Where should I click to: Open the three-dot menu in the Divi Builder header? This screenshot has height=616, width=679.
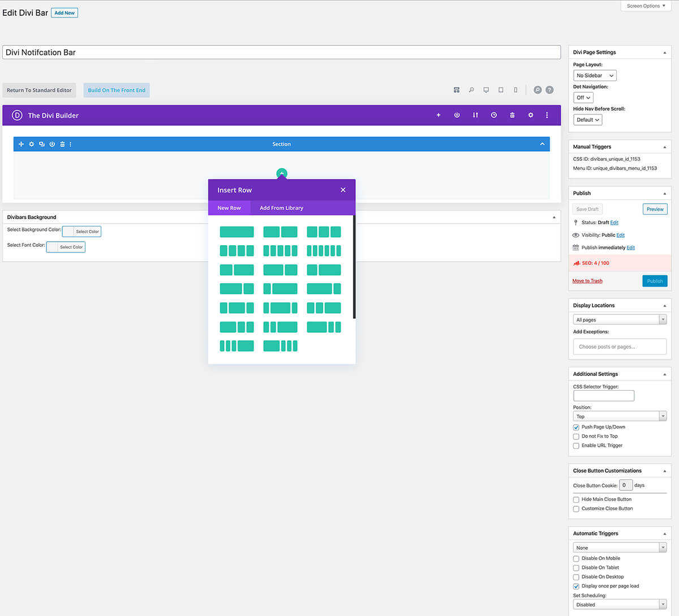tap(547, 115)
